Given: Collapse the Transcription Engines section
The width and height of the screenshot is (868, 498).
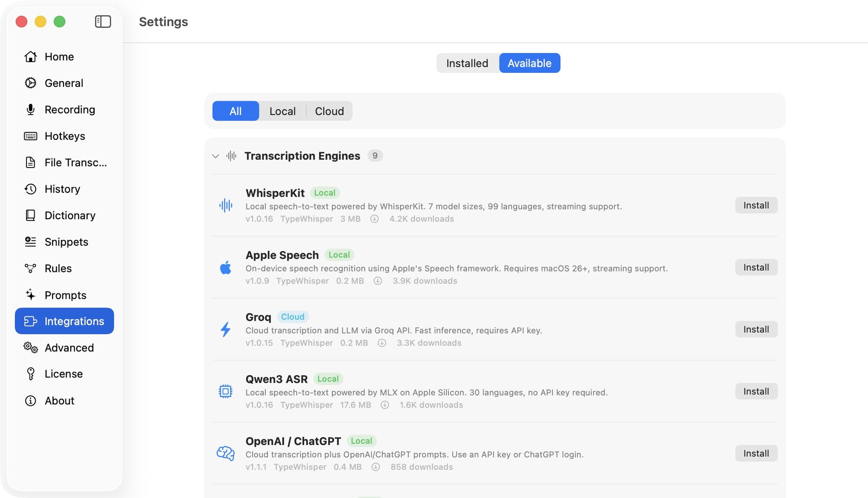Looking at the screenshot, I should 216,156.
